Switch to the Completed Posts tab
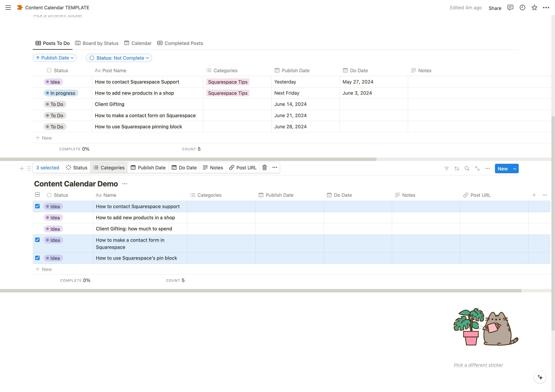555x392 pixels. click(180, 43)
